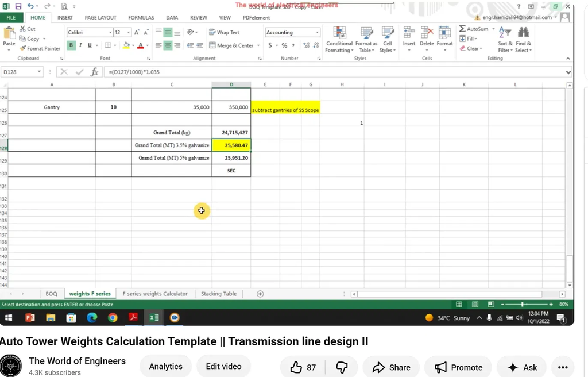Open text orientation options
The width and height of the screenshot is (588, 377).
click(192, 32)
